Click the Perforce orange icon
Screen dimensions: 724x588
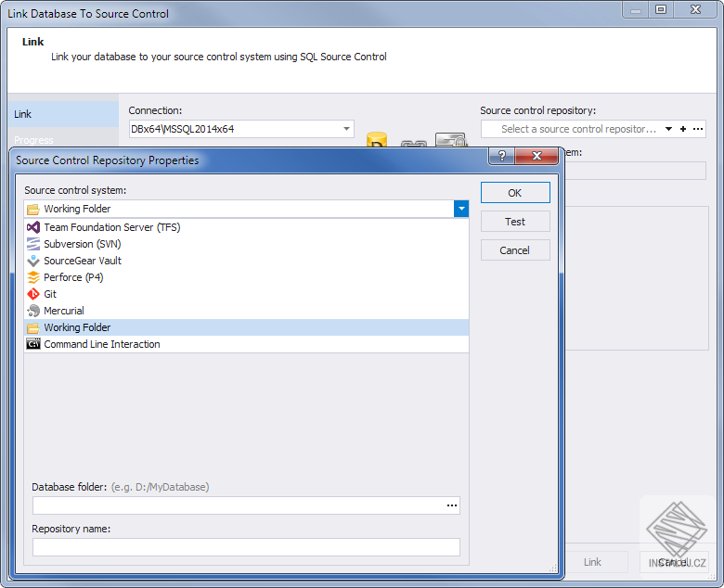click(x=33, y=277)
